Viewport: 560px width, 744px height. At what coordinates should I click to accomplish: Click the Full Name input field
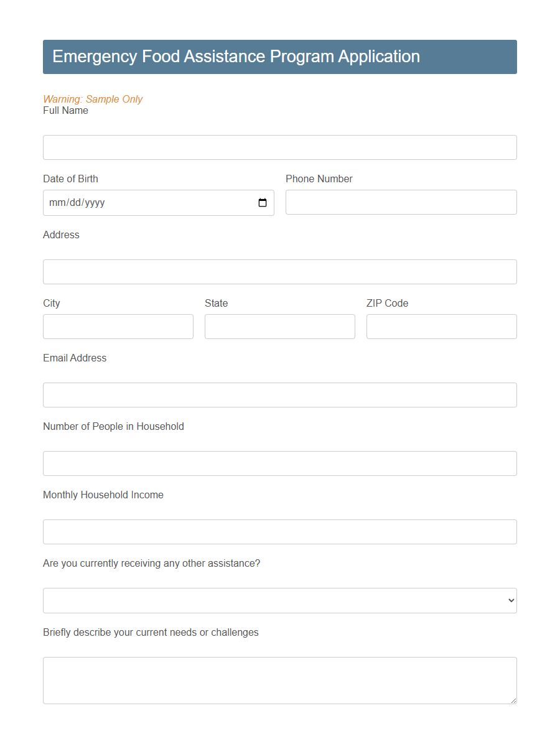coord(279,147)
